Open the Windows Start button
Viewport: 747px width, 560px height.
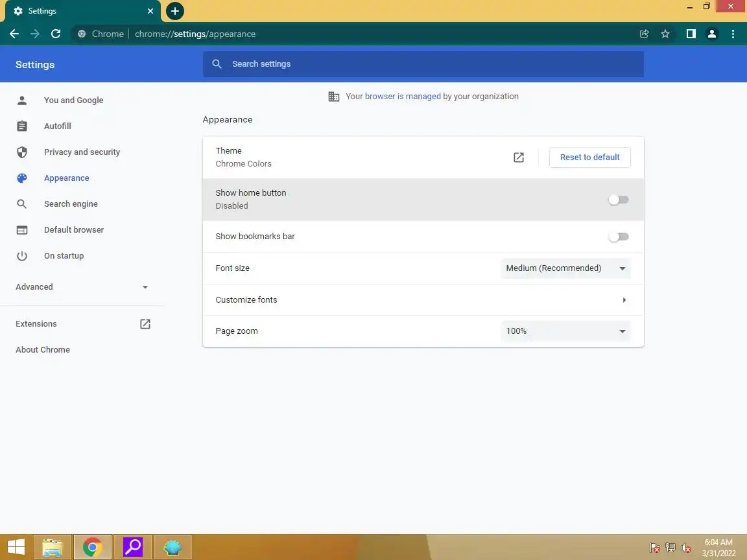pyautogui.click(x=16, y=547)
